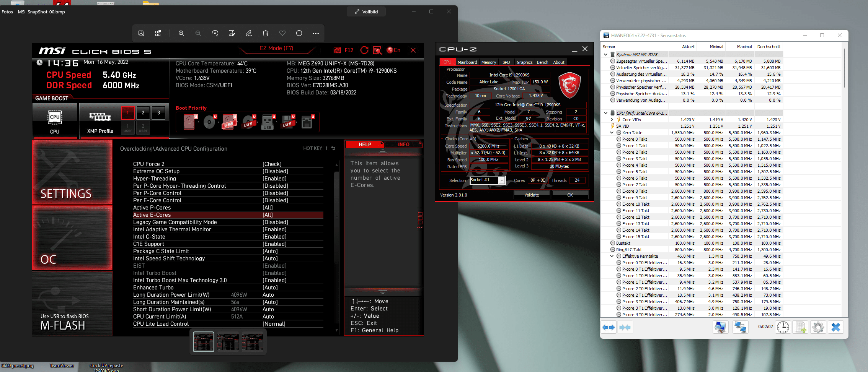Screen dimensions: 868x372
Task: Select the draw/markup pen icon
Action: (249, 33)
